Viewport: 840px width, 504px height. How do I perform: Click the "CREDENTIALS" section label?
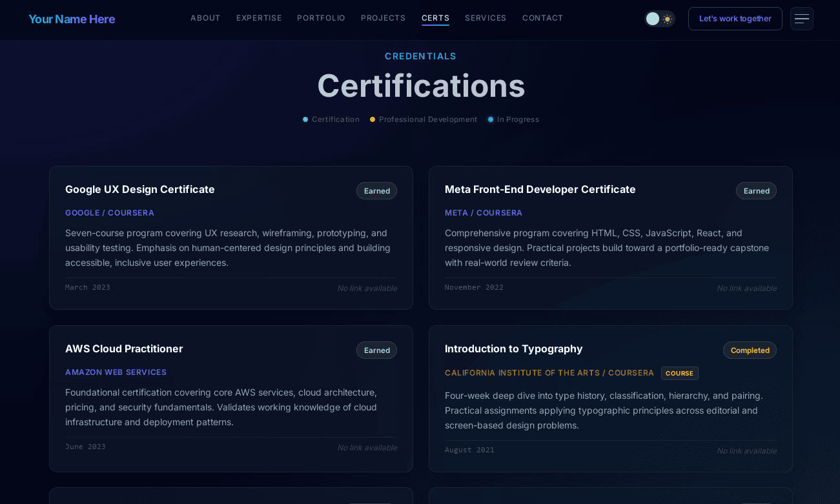[420, 56]
